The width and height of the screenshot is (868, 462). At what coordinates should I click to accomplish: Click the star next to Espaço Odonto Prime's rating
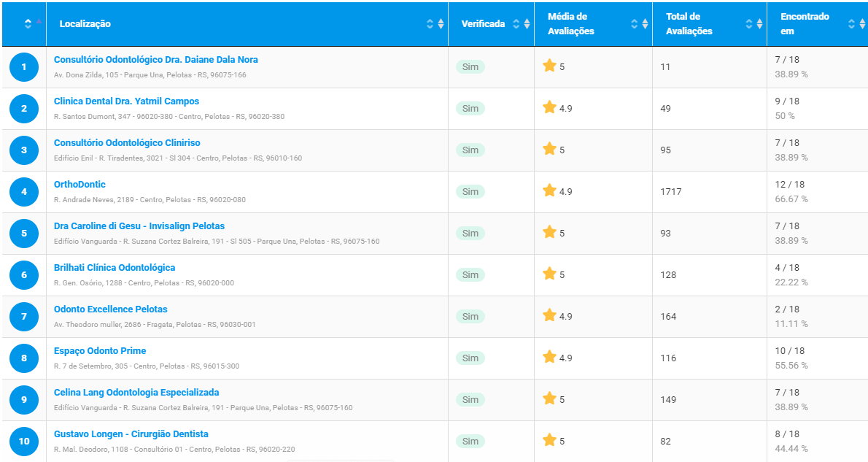pos(549,357)
